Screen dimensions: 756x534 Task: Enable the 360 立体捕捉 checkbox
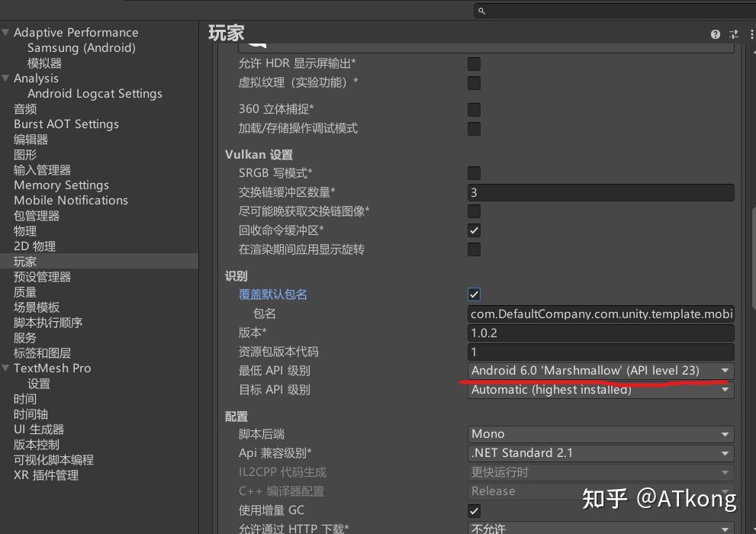pos(474,109)
